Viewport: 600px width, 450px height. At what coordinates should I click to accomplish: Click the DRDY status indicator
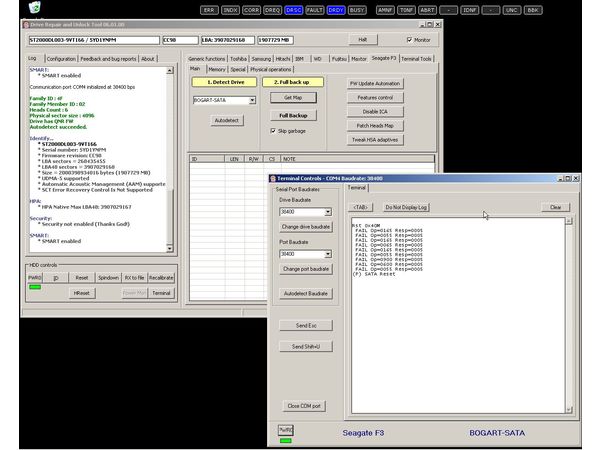coord(336,10)
